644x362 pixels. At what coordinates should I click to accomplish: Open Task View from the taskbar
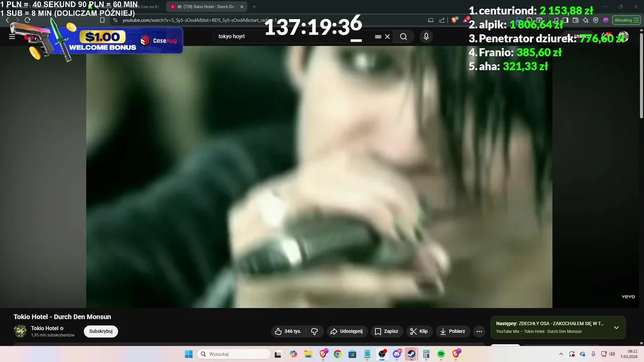click(x=278, y=354)
